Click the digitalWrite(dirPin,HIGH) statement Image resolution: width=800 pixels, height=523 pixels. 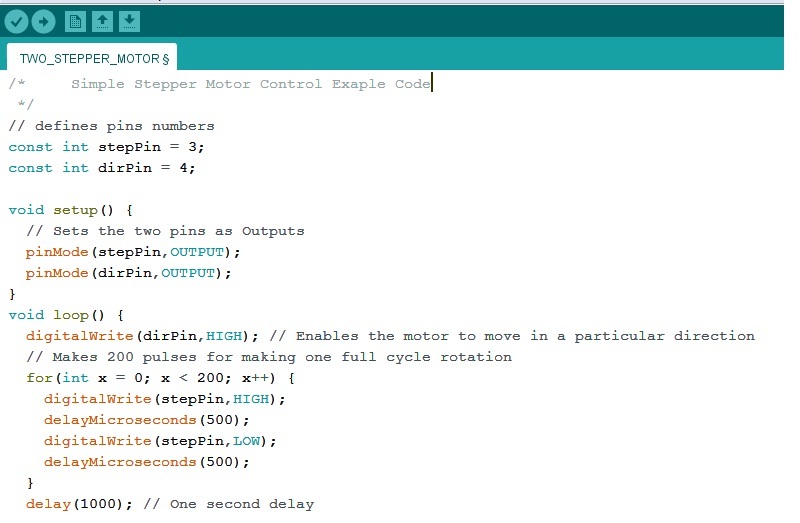click(x=142, y=336)
